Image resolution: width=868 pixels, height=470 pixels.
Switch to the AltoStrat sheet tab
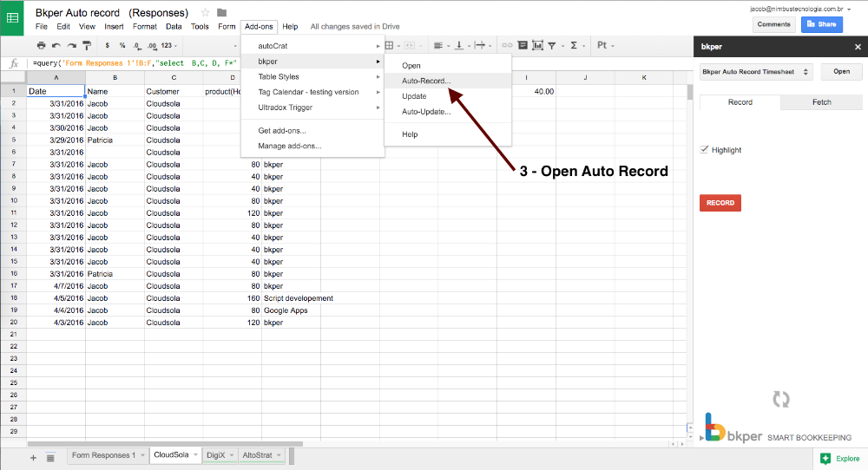(262, 455)
